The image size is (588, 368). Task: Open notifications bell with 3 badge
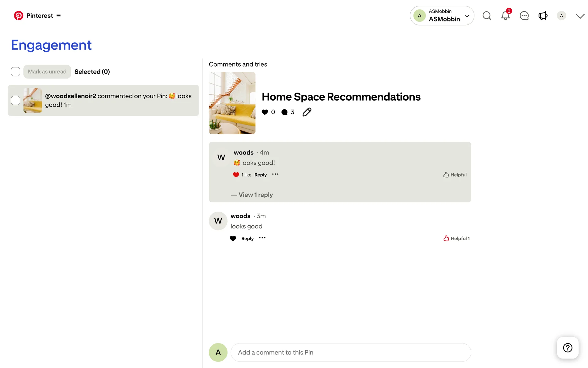coord(505,16)
